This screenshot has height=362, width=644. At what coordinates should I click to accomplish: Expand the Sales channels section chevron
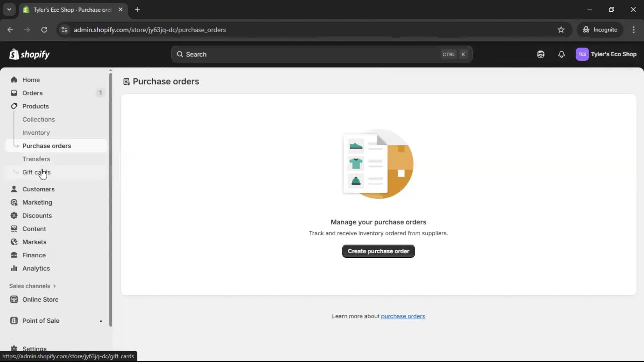54,286
